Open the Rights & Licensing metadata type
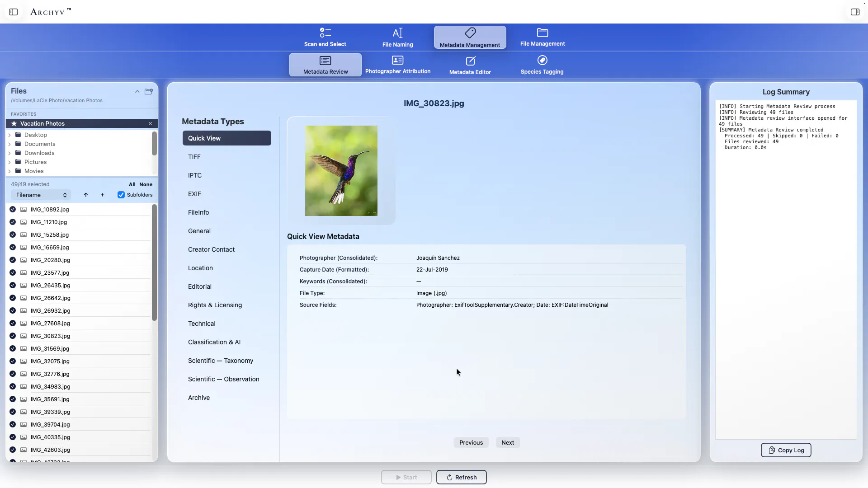Image resolution: width=868 pixels, height=488 pixels. [x=227, y=305]
